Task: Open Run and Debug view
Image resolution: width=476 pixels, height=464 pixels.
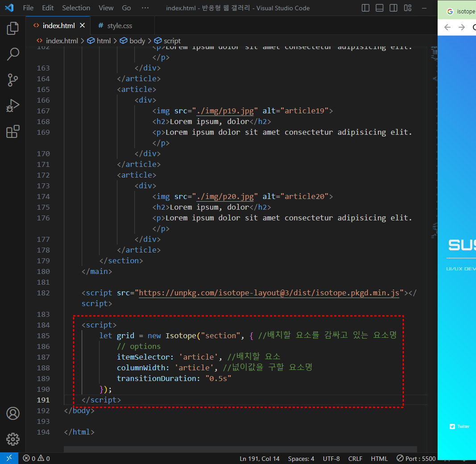Action: tap(13, 106)
